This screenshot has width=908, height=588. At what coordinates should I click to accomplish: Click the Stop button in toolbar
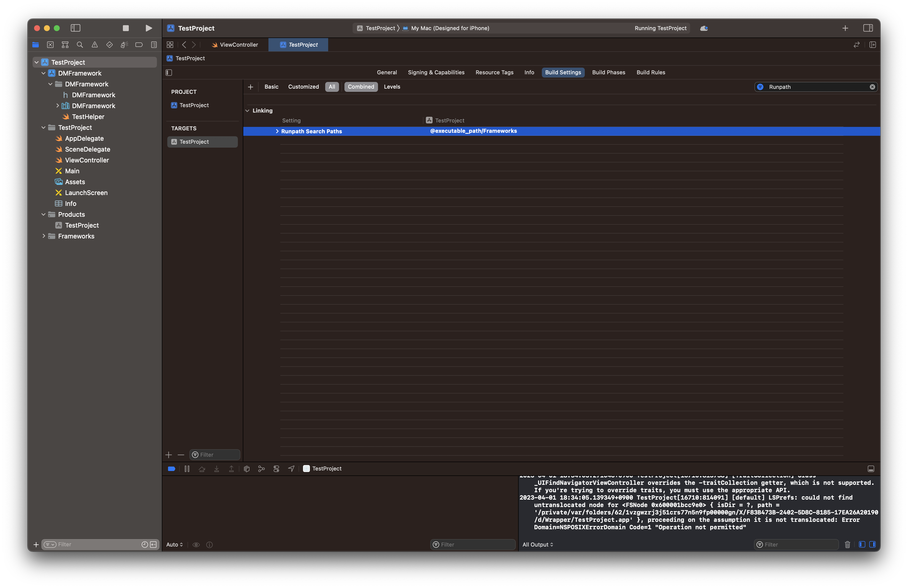pos(126,28)
